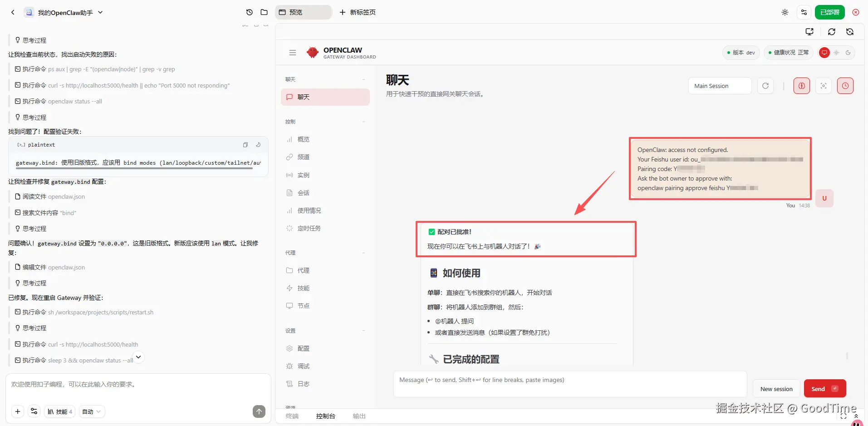Select dark theme moon icon
Viewport: 868px width, 426px height.
[x=848, y=53]
